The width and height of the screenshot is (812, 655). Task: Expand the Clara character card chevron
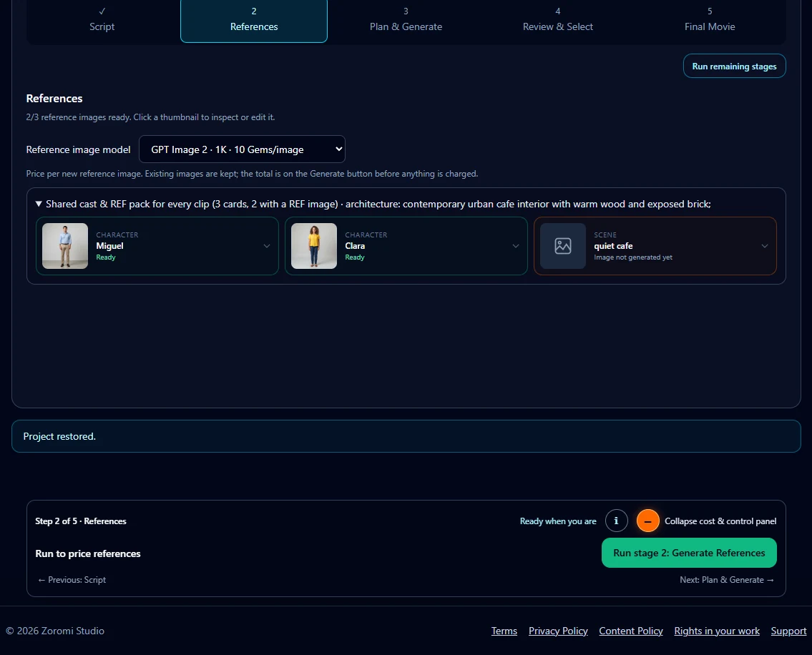516,246
